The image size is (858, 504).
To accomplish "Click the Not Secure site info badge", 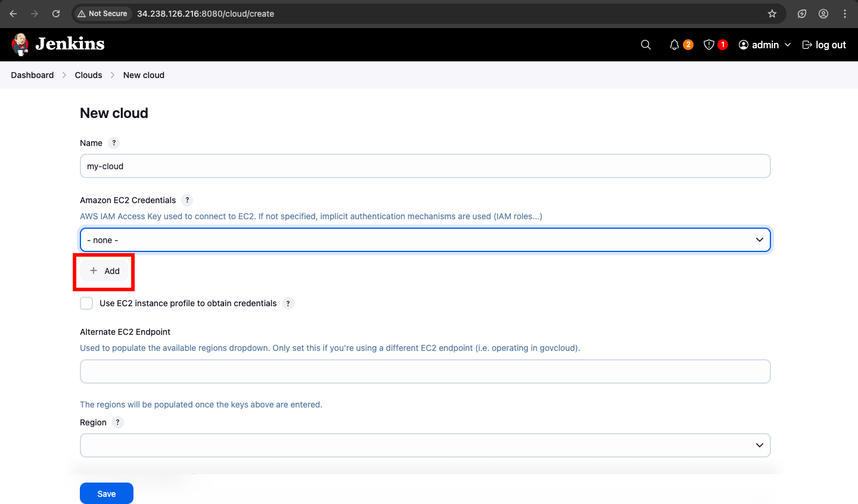I will point(102,14).
